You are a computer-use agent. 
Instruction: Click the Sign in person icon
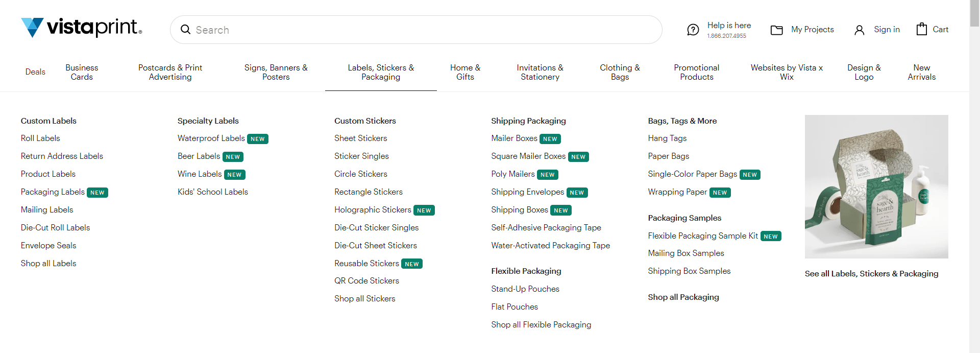point(859,30)
